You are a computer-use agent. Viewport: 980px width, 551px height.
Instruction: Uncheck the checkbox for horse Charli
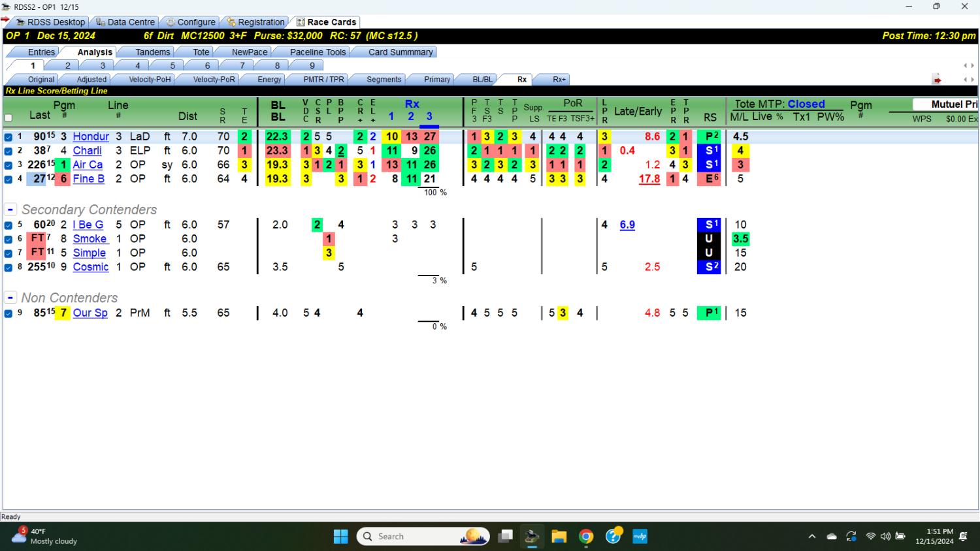click(8, 151)
